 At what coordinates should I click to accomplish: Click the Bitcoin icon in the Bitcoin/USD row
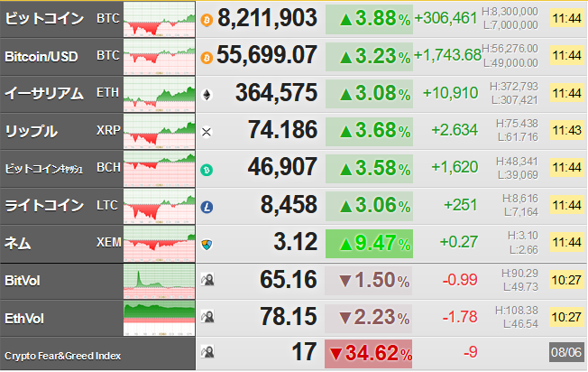pyautogui.click(x=207, y=58)
